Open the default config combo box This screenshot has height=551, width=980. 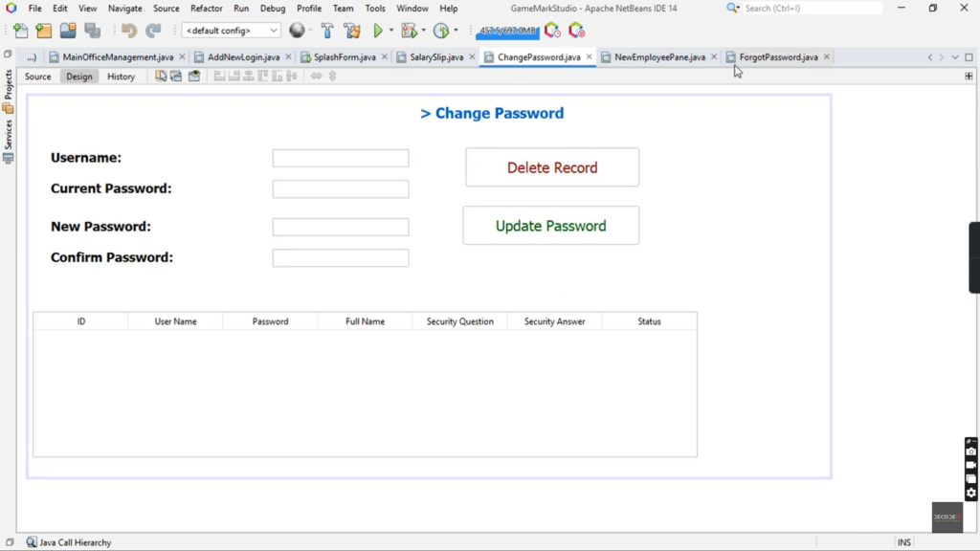(232, 31)
